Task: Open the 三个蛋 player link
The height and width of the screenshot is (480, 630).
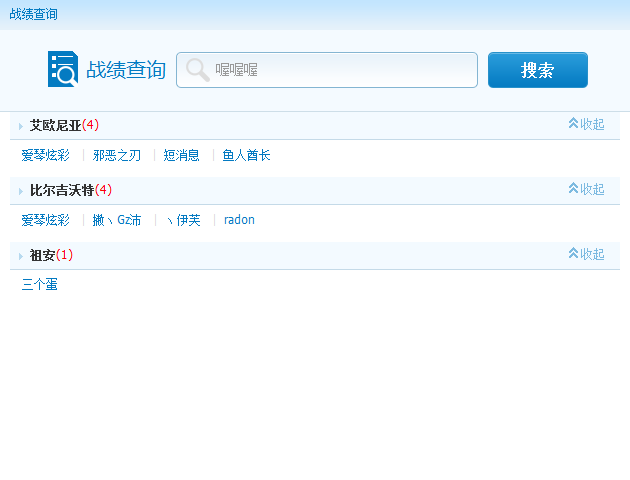Action: (x=39, y=284)
